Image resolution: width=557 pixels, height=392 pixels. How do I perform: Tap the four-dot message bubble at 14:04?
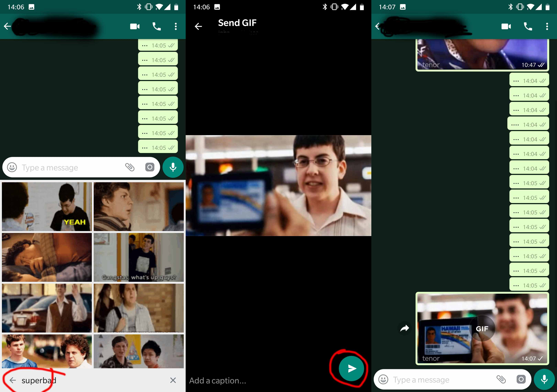(528, 123)
